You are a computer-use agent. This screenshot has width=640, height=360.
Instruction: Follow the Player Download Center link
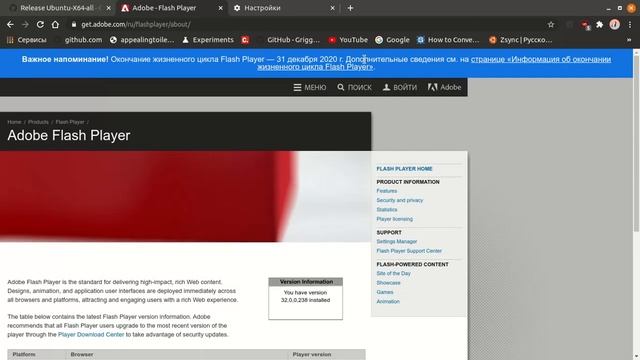click(91, 335)
